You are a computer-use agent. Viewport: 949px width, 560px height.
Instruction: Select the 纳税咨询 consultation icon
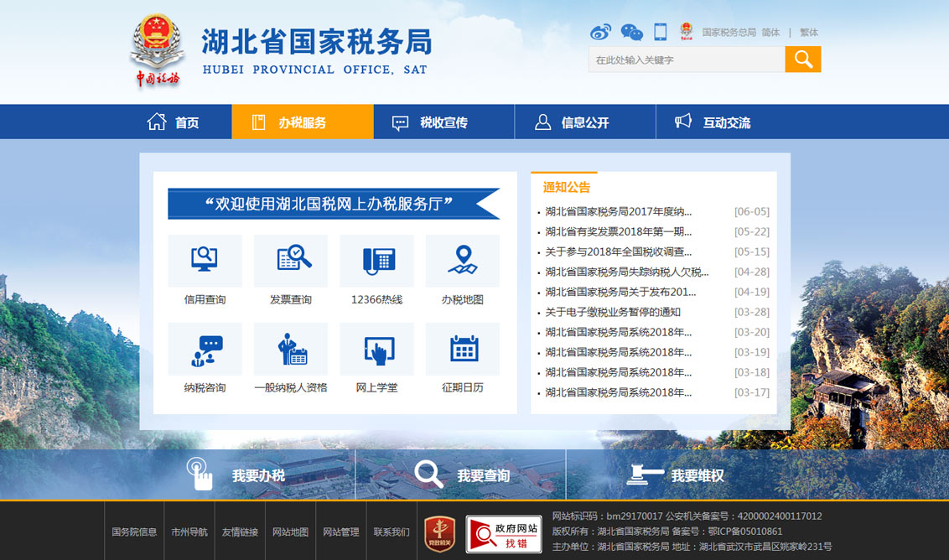tap(205, 349)
